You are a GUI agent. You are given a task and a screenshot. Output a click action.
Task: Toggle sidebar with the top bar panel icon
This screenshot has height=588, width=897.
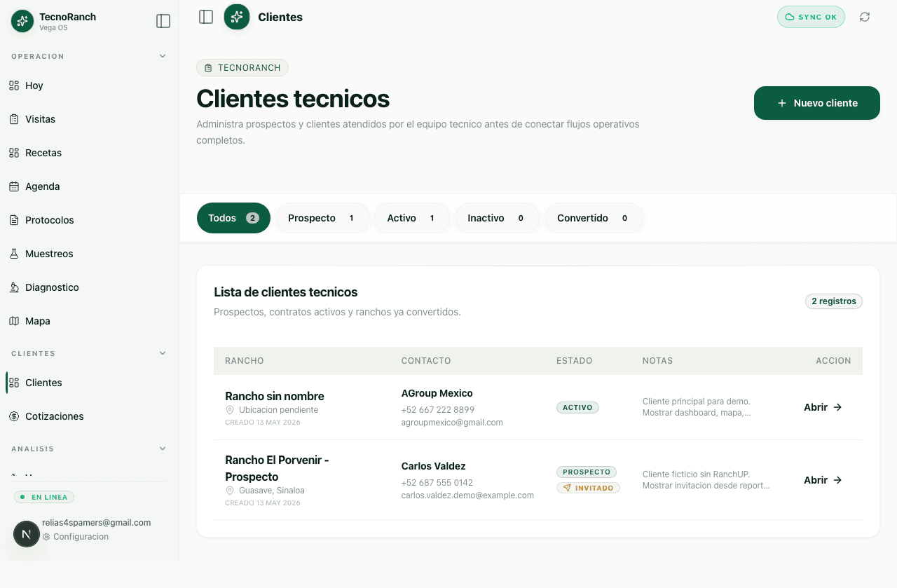point(206,17)
